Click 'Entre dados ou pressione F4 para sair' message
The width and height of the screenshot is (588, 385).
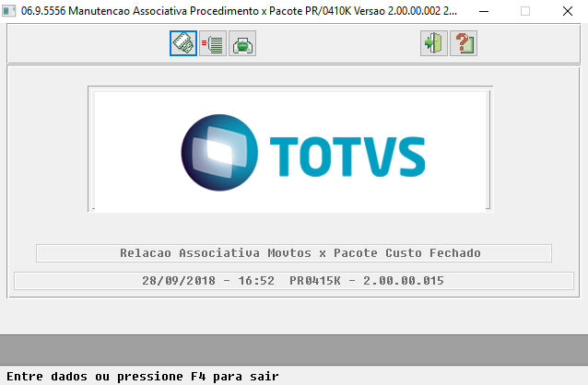coord(143,376)
